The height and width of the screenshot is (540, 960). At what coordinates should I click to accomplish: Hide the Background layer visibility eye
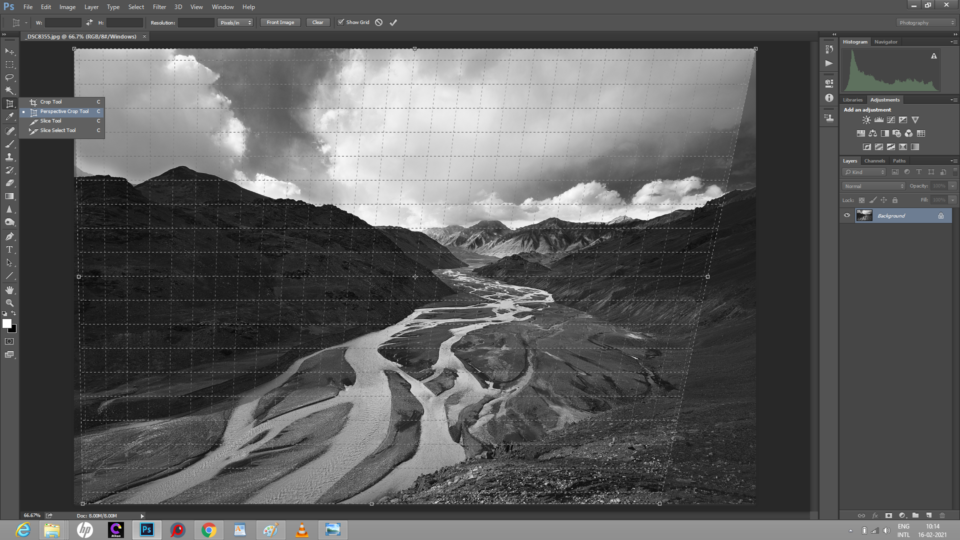click(847, 216)
